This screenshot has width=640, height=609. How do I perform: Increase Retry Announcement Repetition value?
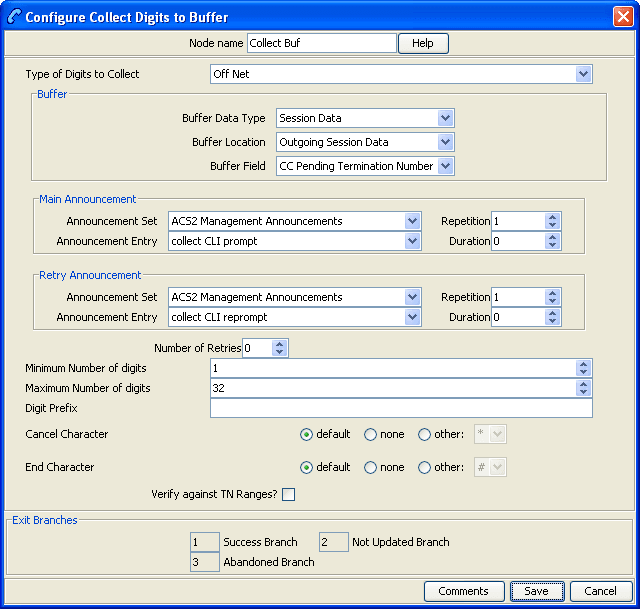point(553,293)
